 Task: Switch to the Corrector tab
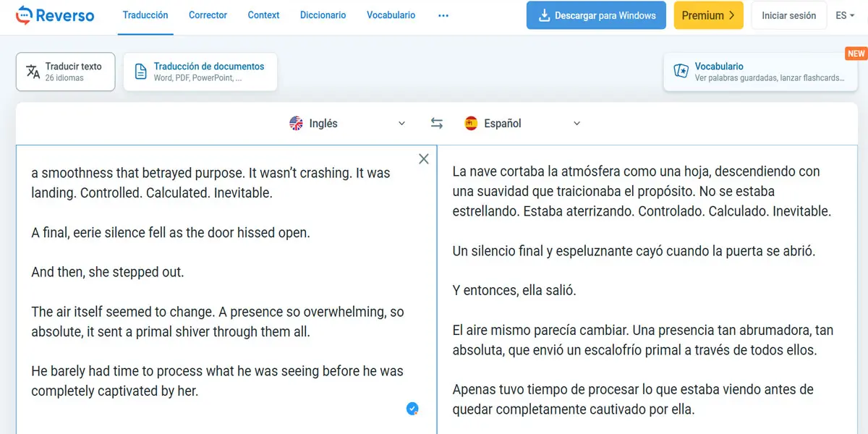[208, 15]
